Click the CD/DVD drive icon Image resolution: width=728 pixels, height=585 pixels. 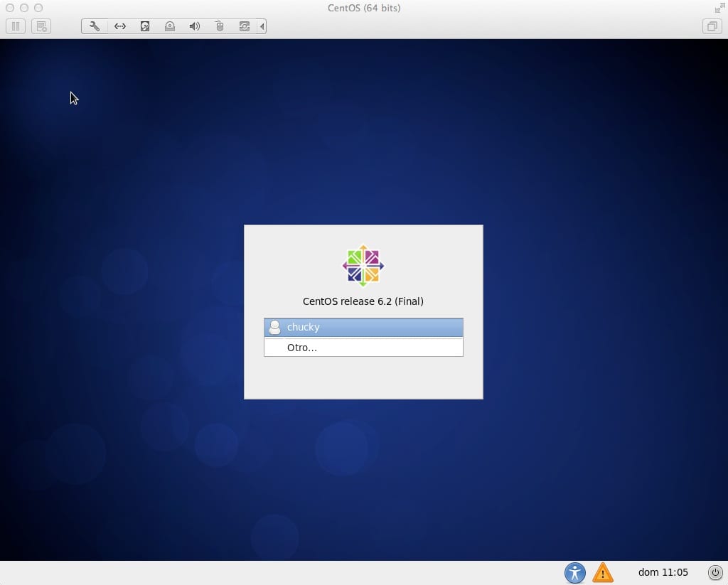click(169, 26)
